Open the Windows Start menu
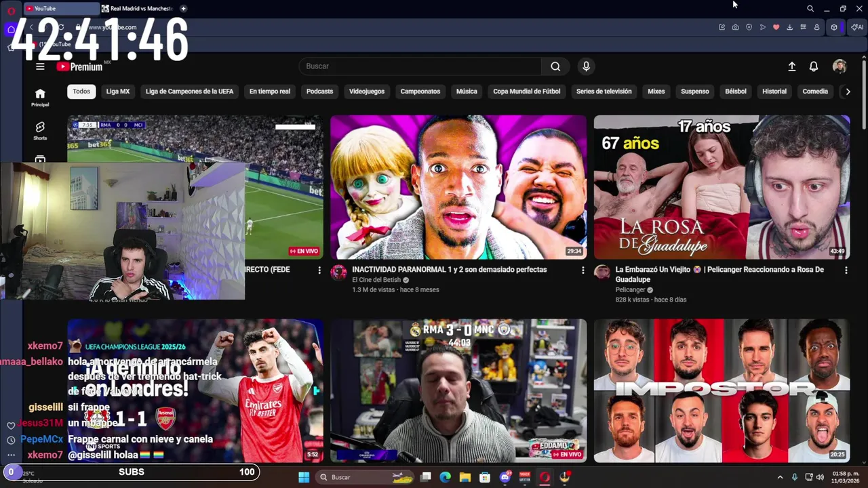 (x=304, y=477)
